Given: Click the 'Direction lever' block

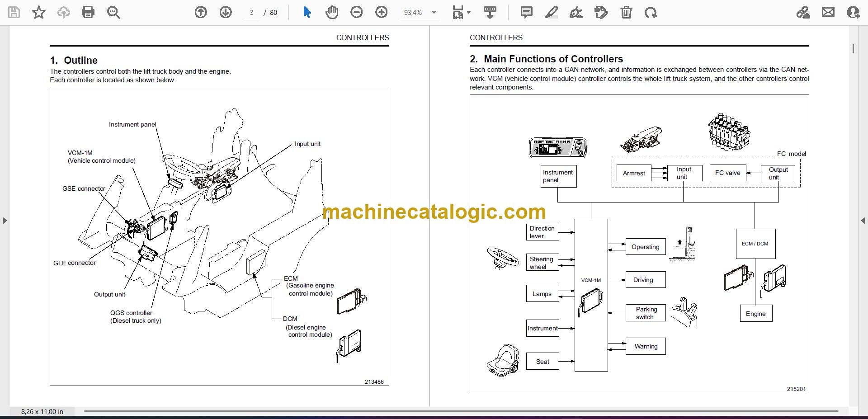Looking at the screenshot, I should coord(542,232).
